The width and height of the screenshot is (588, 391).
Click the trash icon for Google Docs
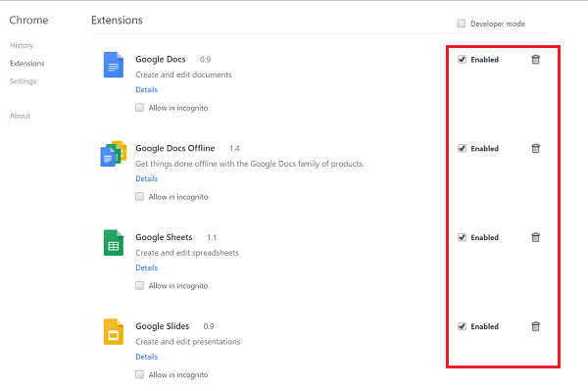(535, 59)
